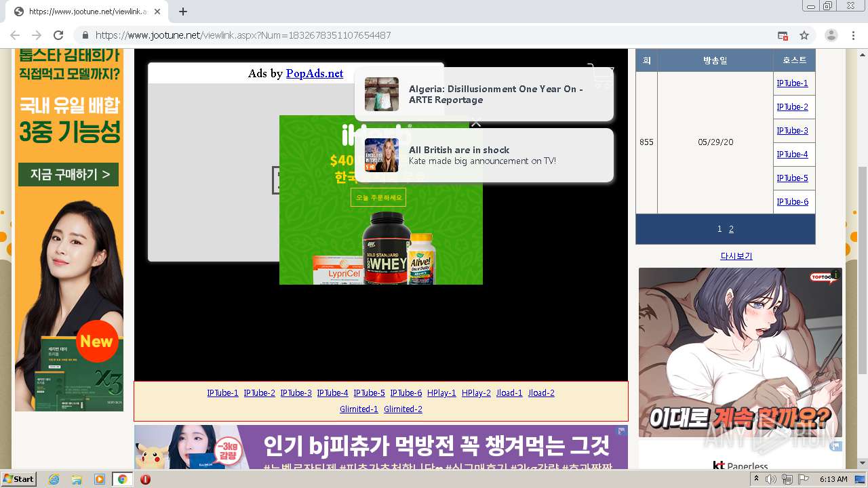Show hidden system tray icons
Screen dimensions: 868x488
click(x=756, y=479)
